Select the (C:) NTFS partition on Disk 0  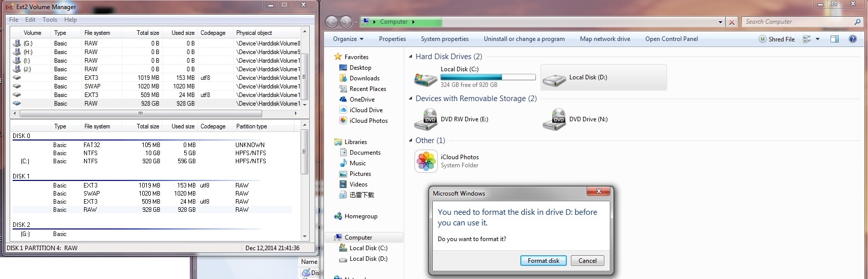[152, 161]
